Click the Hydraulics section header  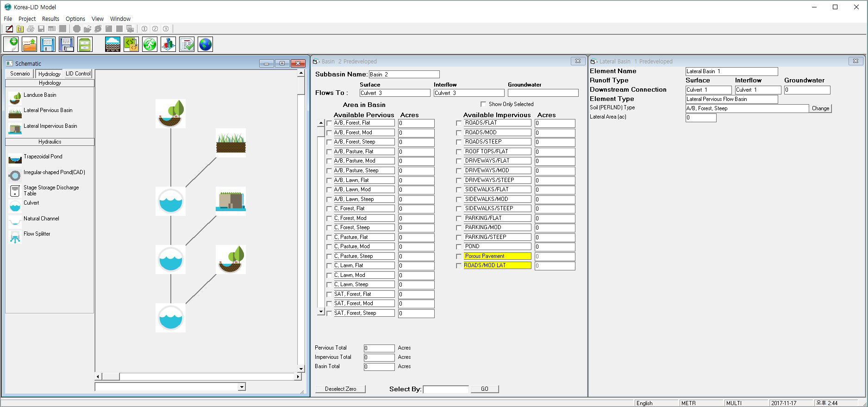coord(50,142)
